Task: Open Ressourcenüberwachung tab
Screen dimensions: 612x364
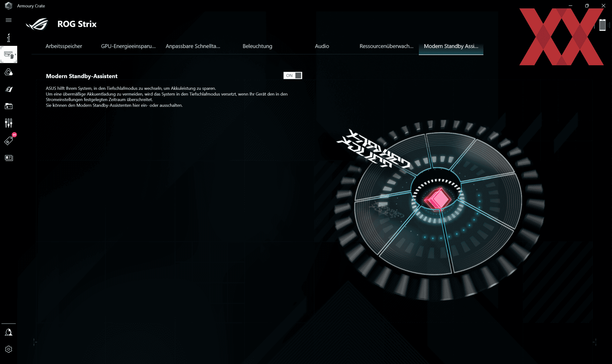Action: (386, 46)
